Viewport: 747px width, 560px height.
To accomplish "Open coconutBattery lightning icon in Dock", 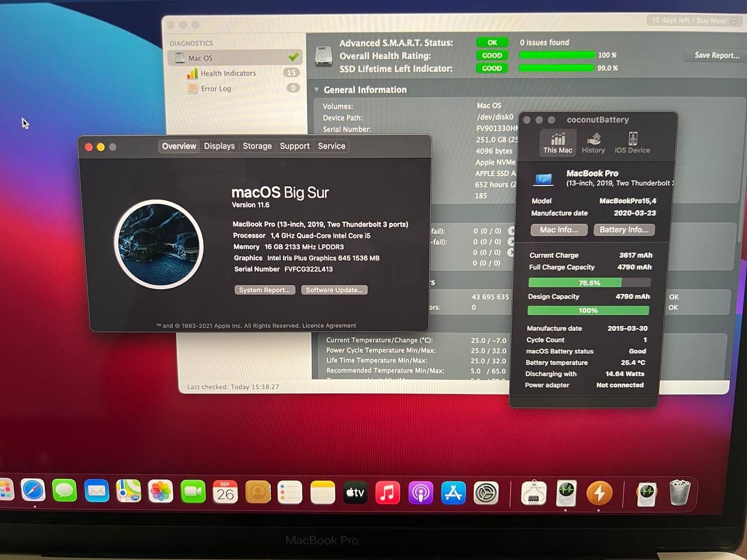I will tap(599, 494).
